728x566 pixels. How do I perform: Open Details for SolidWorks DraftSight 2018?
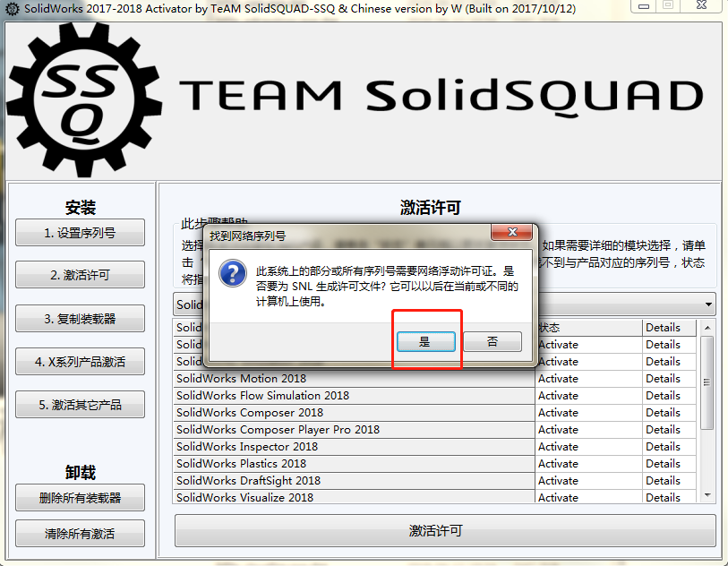click(x=669, y=481)
